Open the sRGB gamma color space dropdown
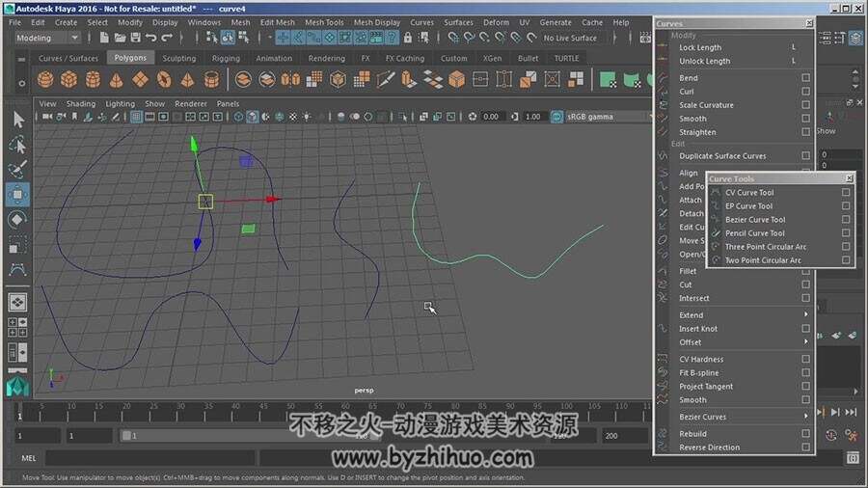 tap(609, 117)
